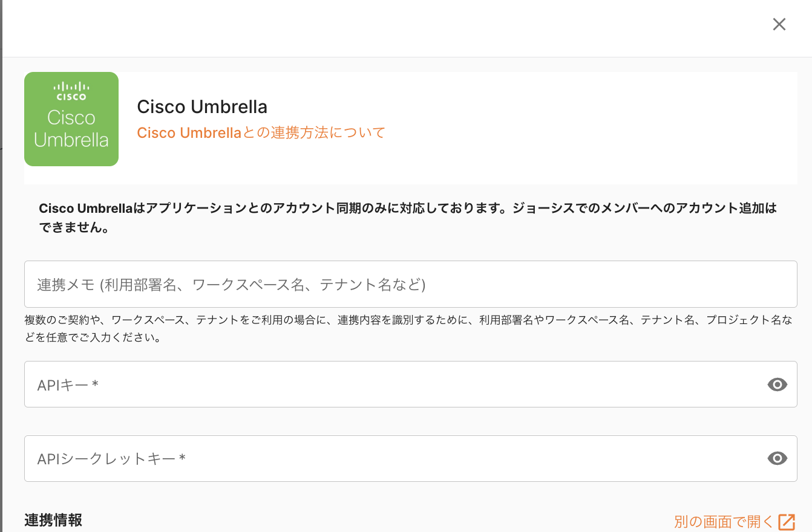The width and height of the screenshot is (812, 532).
Task: Click the black Cisco Umbrella title heading
Action: [x=202, y=107]
